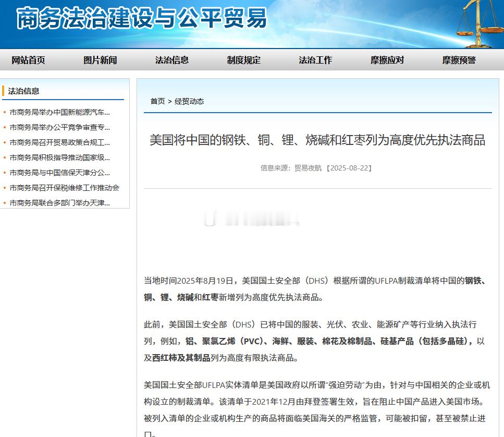Open sidebar article 市商务局召开贸易政策合规工...
504x437 pixels.
60,142
